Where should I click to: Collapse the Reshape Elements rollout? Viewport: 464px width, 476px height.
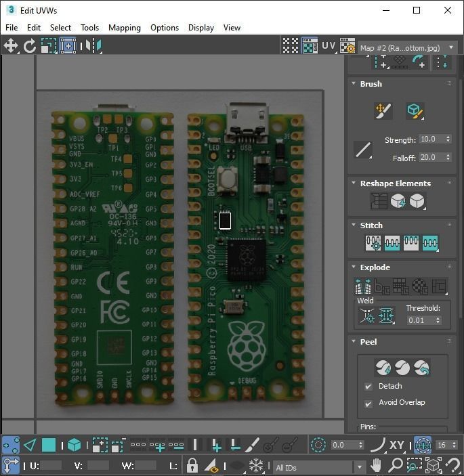(354, 183)
